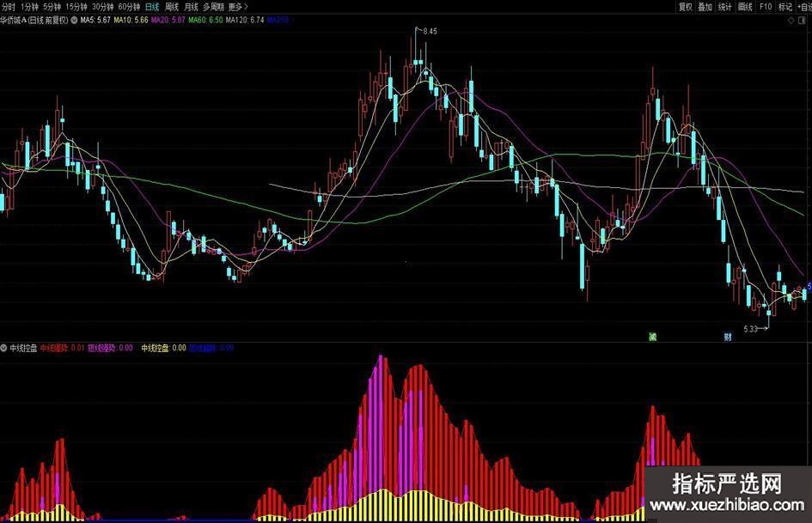Click the blue 财 event marker

(728, 338)
